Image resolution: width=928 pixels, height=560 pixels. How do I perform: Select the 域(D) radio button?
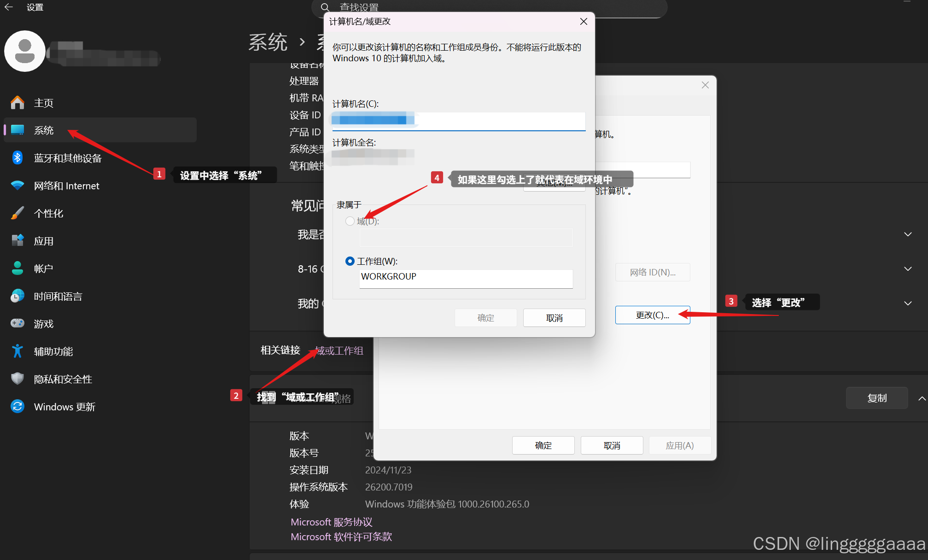pyautogui.click(x=350, y=221)
